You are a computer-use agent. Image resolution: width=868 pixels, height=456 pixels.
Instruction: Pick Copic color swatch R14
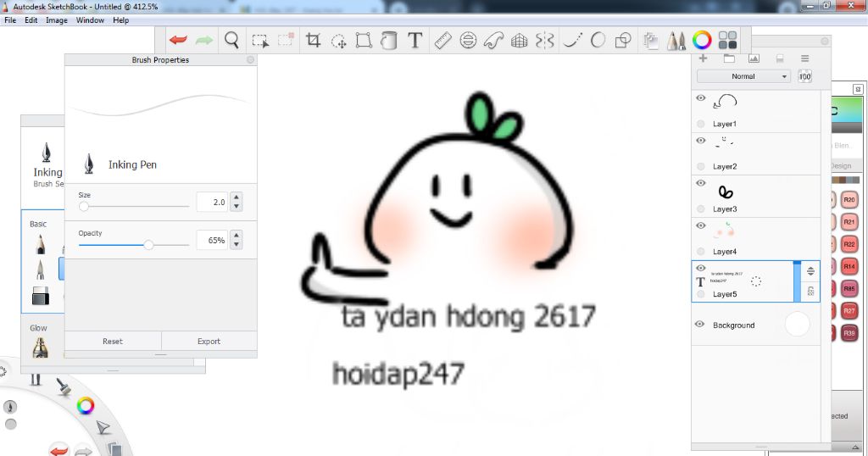click(849, 267)
